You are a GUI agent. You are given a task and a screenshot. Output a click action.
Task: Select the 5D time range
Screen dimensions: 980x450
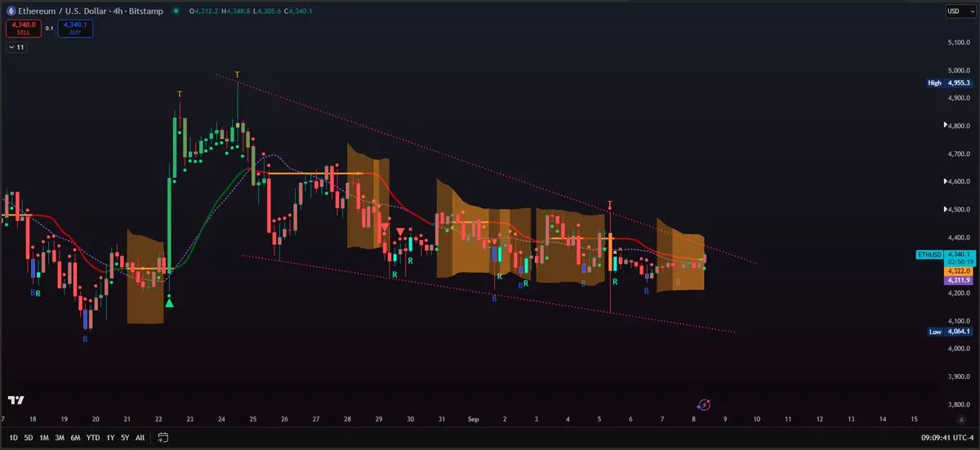click(x=30, y=437)
